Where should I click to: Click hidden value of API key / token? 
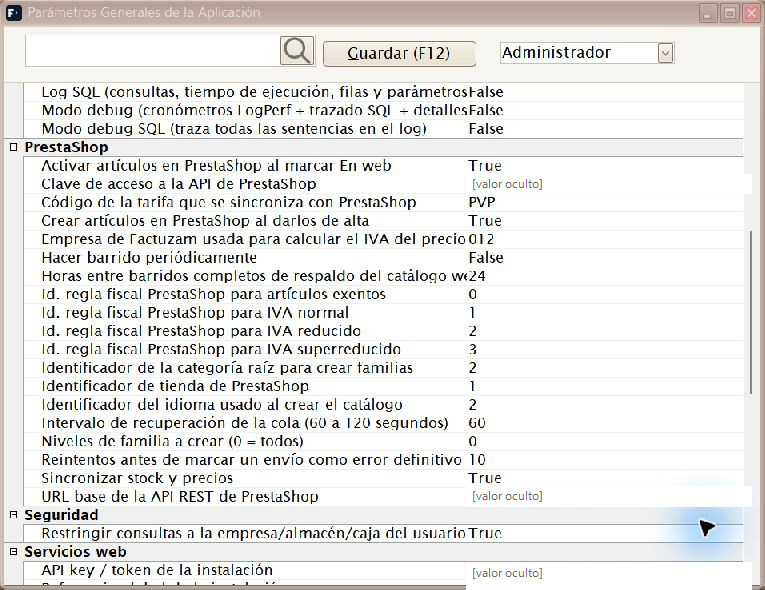click(x=507, y=573)
